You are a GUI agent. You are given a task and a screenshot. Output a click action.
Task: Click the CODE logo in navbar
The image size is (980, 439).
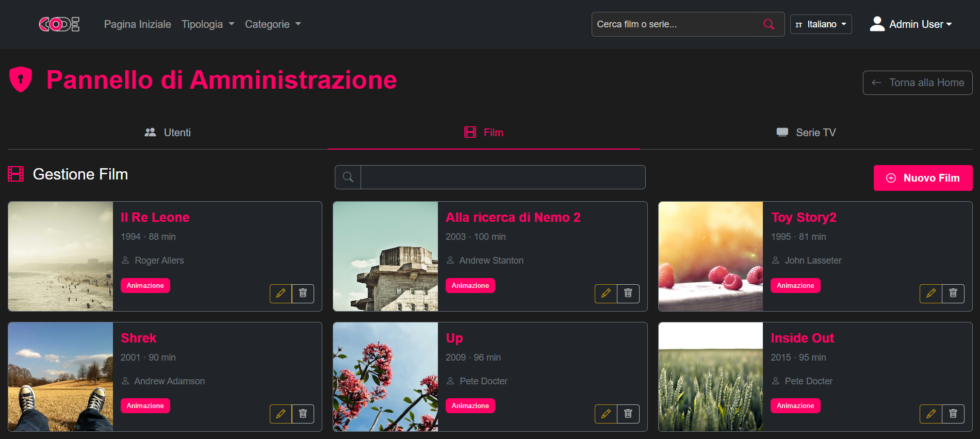tap(59, 24)
